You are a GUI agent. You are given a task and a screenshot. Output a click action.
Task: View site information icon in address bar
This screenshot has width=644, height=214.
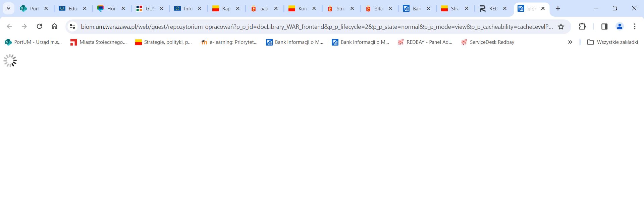[72, 26]
